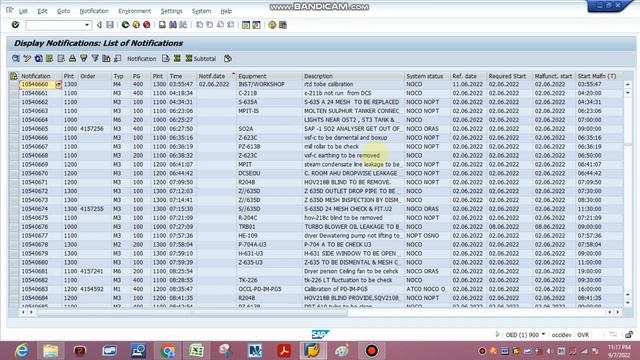The image size is (640, 360).
Task: Open the Help menu
Action: pos(226,11)
